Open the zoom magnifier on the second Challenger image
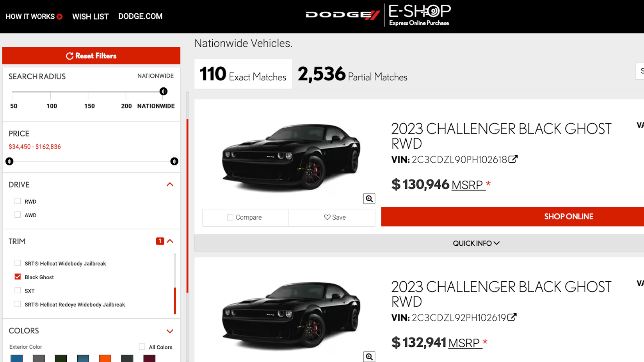644x362 pixels. pyautogui.click(x=369, y=357)
